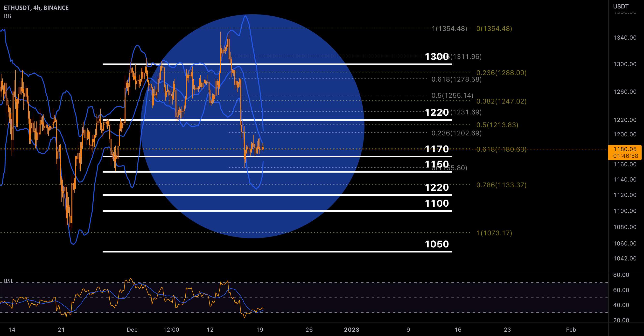Select the 60.00 RSI axis tick
Viewport: 644px width, 336px height.
tap(621, 290)
